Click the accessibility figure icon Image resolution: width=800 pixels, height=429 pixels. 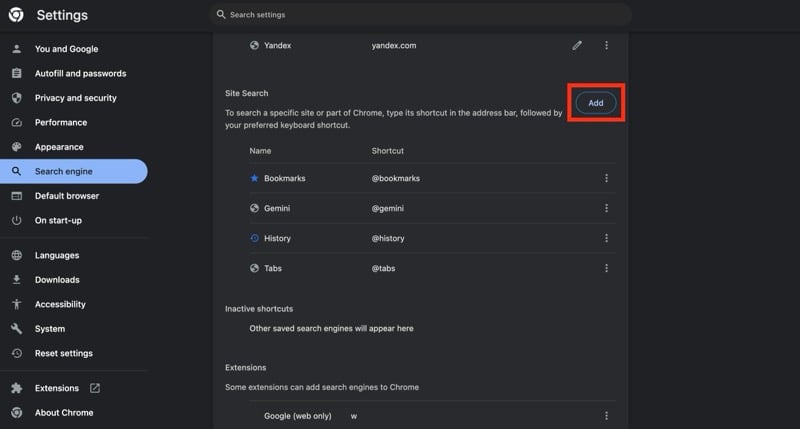pos(16,304)
